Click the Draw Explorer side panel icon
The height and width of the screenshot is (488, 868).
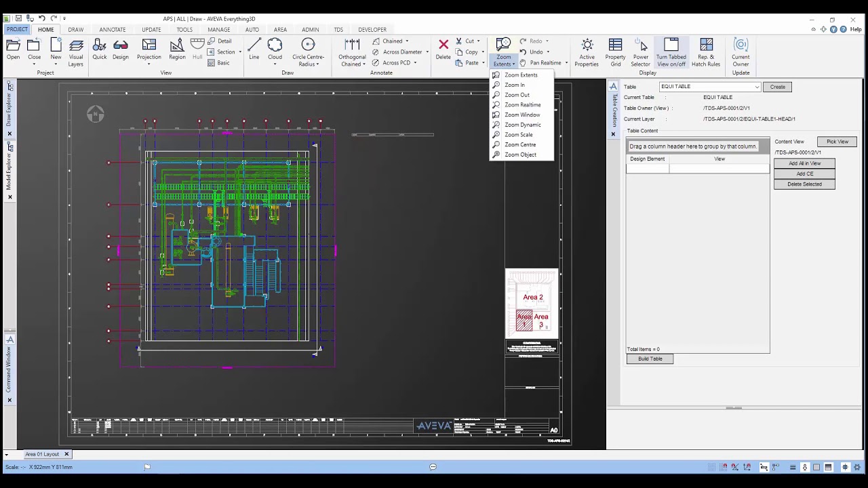pyautogui.click(x=9, y=87)
